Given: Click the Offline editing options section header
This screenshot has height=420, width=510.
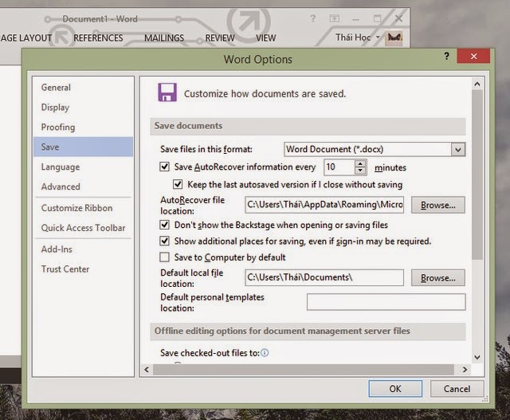Looking at the screenshot, I should point(308,332).
